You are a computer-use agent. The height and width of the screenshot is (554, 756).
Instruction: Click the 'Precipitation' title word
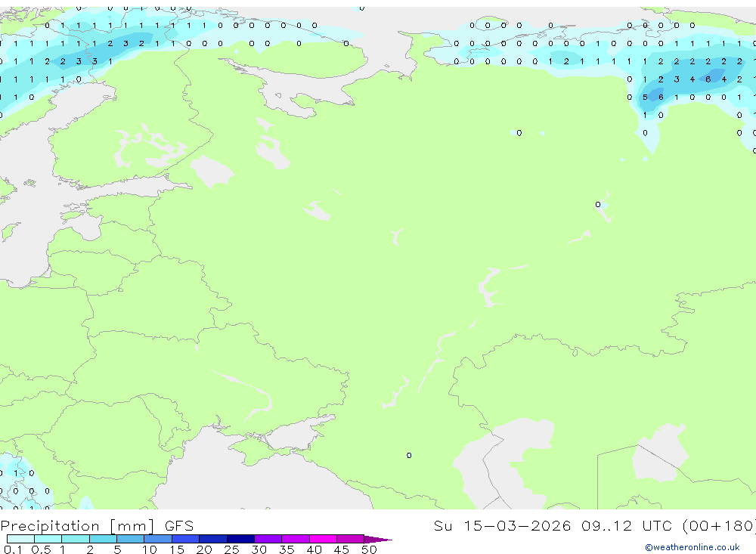[50, 526]
